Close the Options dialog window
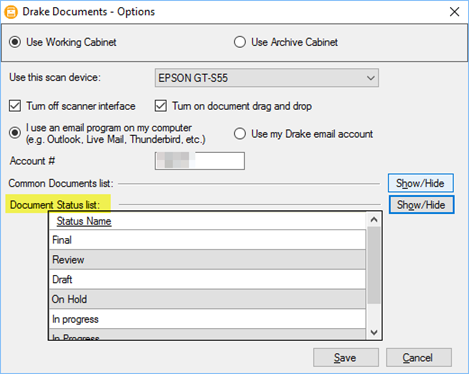The width and height of the screenshot is (469, 374). (454, 12)
